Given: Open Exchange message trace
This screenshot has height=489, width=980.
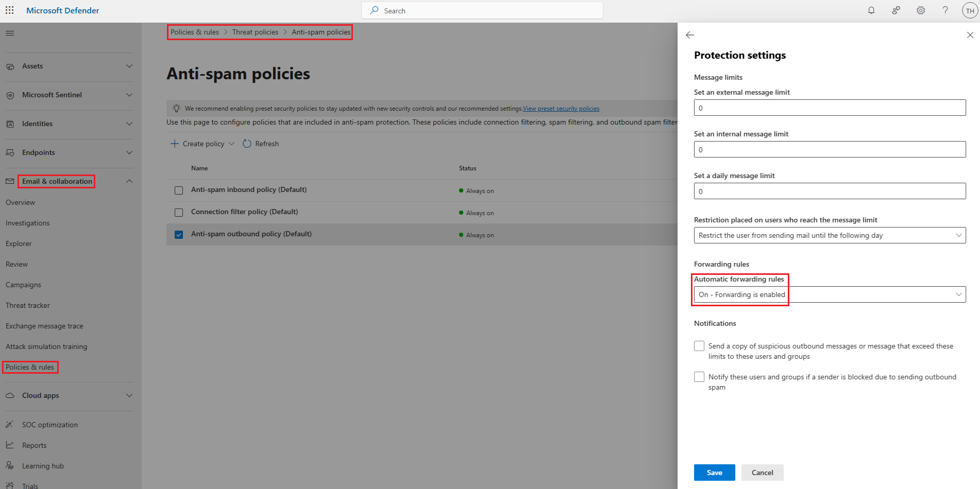Looking at the screenshot, I should coord(44,326).
